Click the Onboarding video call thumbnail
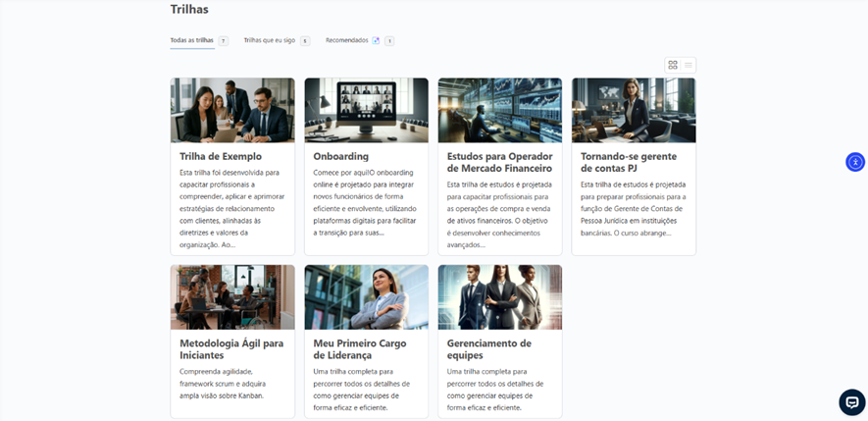 [x=366, y=110]
